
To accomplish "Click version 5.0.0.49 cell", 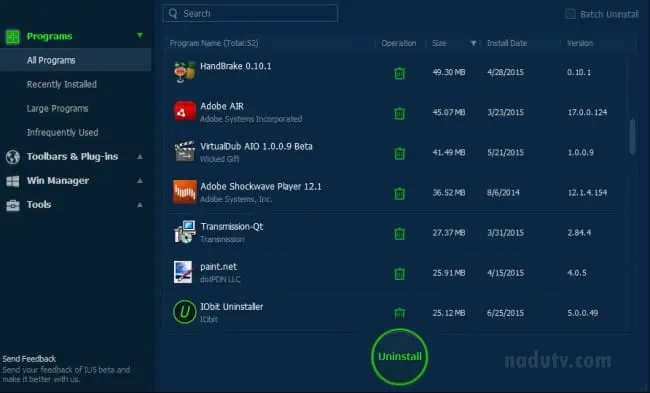I will (x=583, y=313).
